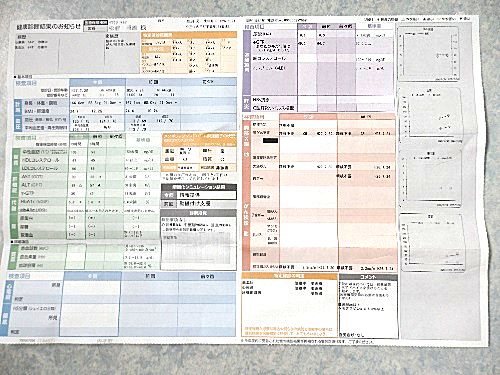500x375 pixels.
Task: Click the black redacted rectangle
Action: pyautogui.click(x=270, y=141)
